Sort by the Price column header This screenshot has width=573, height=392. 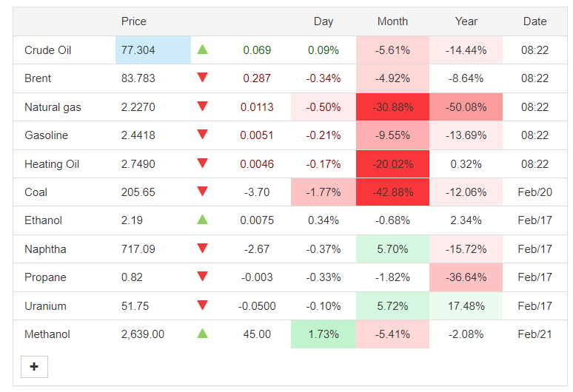point(134,21)
